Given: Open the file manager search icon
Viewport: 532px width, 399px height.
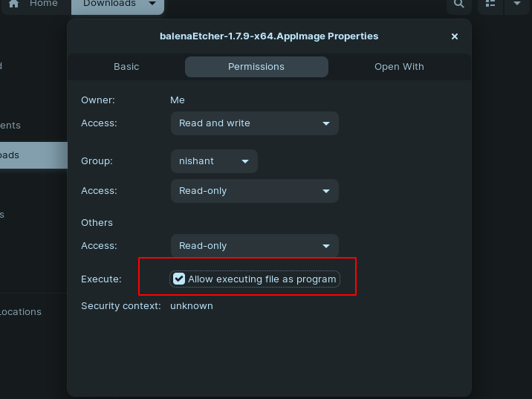Looking at the screenshot, I should tap(458, 4).
